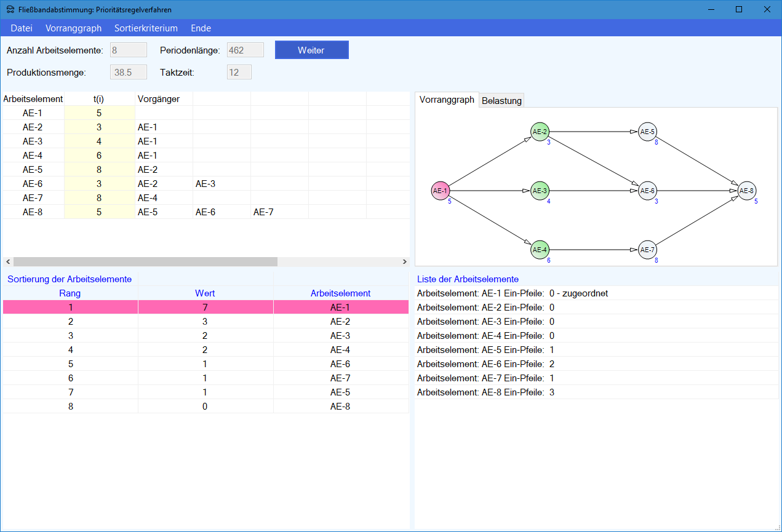
Task: Click left arrow of horizontal table scrollbar
Action: 7,261
